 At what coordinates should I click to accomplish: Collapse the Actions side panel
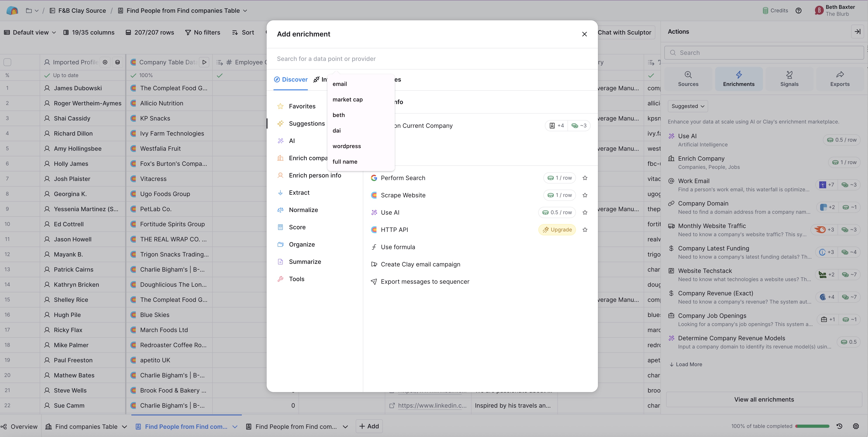tap(858, 31)
